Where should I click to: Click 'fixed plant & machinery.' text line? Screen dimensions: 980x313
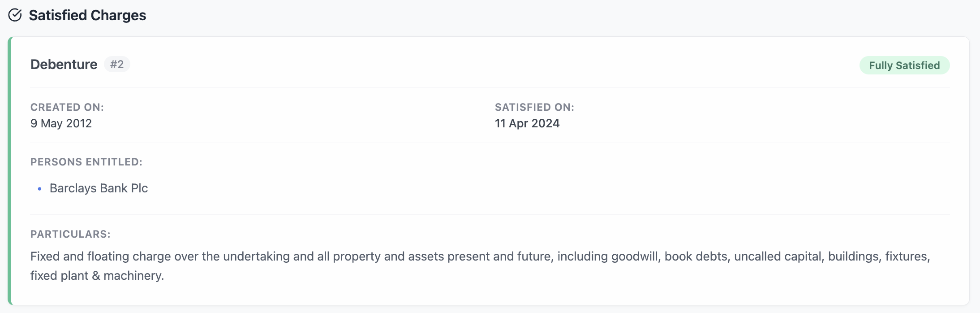97,276
